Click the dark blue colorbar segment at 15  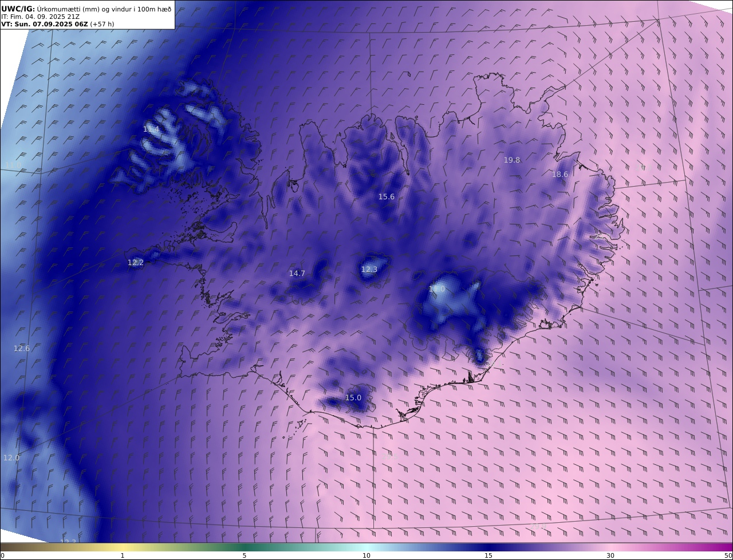pos(488,547)
